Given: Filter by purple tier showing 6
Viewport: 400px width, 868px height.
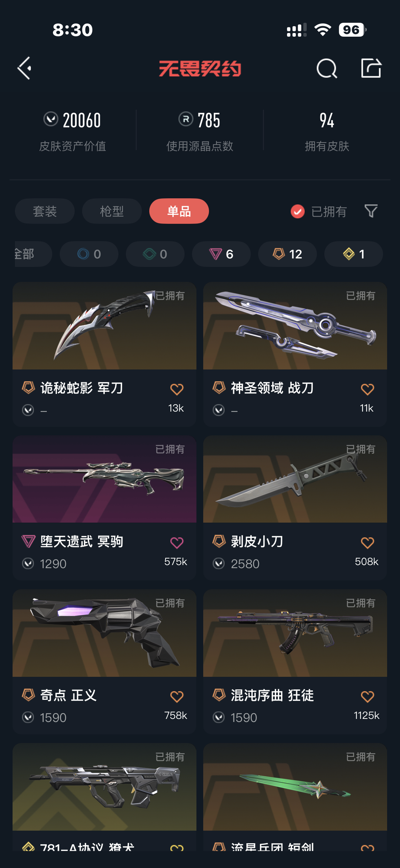Looking at the screenshot, I should tap(221, 254).
